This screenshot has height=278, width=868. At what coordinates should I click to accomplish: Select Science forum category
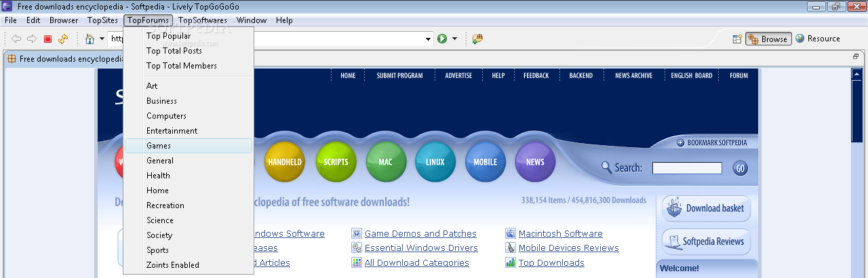(x=189, y=220)
